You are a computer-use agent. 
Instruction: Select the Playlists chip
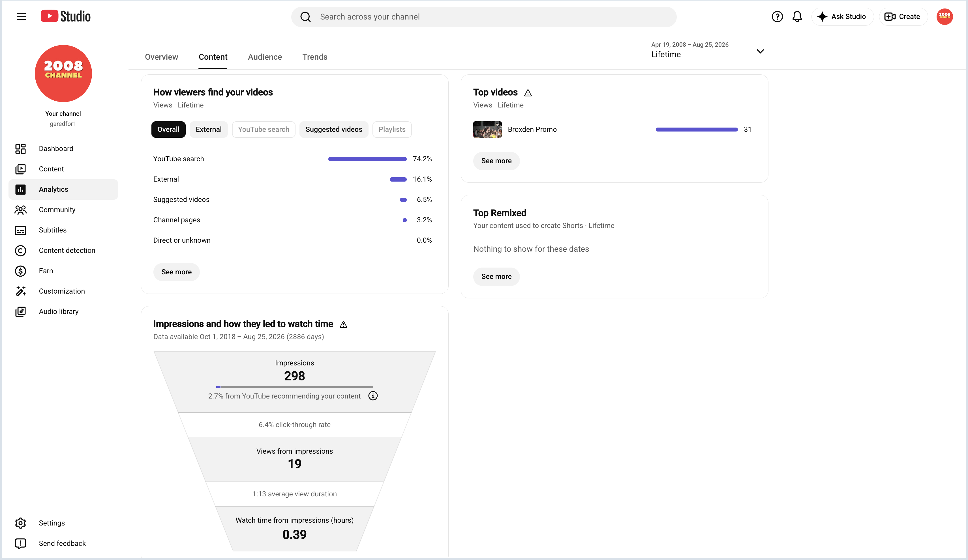click(392, 129)
